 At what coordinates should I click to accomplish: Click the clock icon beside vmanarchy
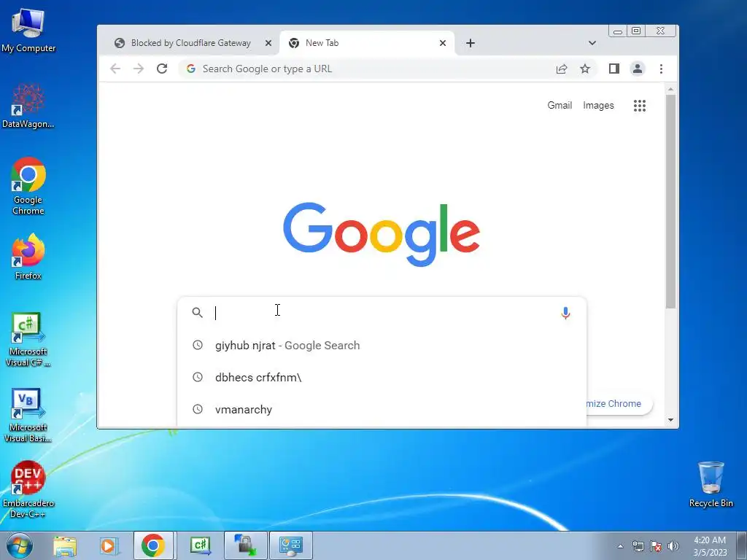tap(197, 409)
